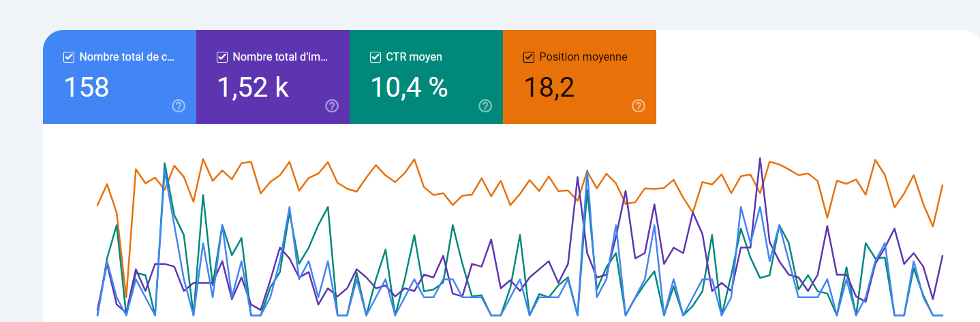
Task: Uncheck the Nombre total de clics checkbox
Action: (68, 57)
